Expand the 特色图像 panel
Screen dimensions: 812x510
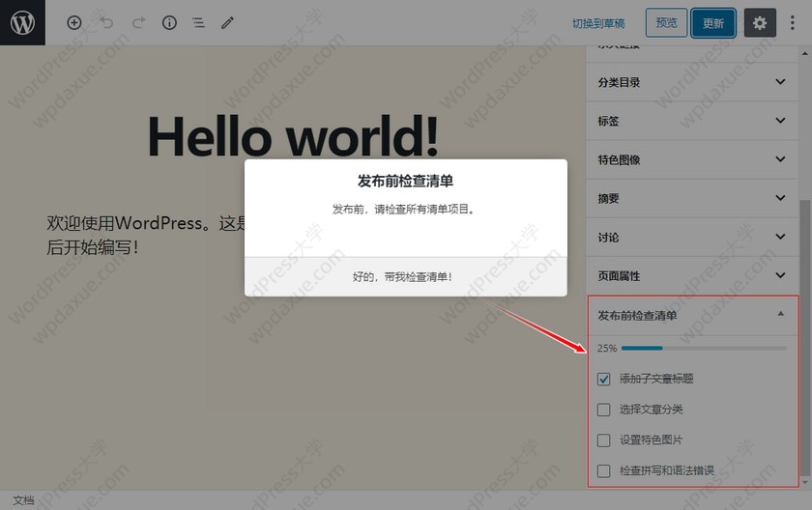coord(692,159)
